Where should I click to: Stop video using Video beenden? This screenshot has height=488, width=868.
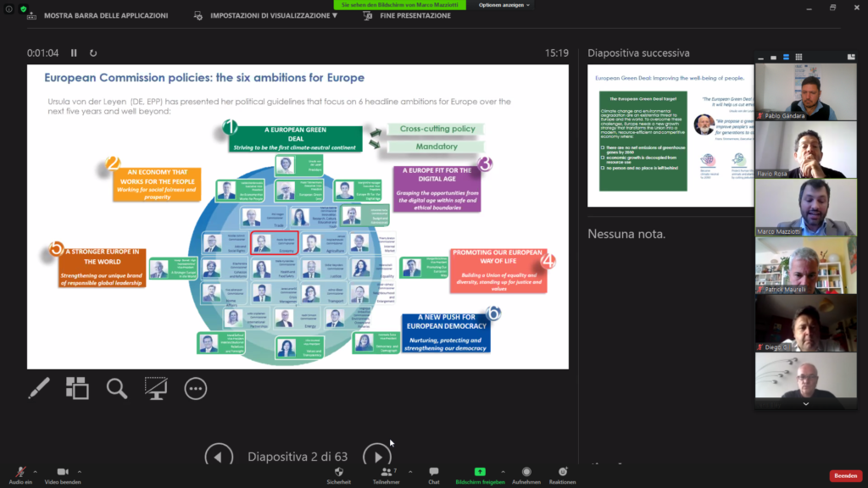point(62,472)
